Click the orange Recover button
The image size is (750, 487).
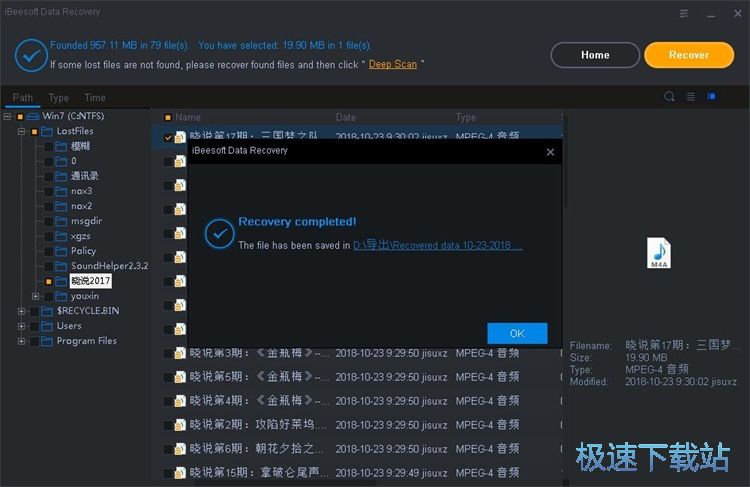(x=689, y=55)
